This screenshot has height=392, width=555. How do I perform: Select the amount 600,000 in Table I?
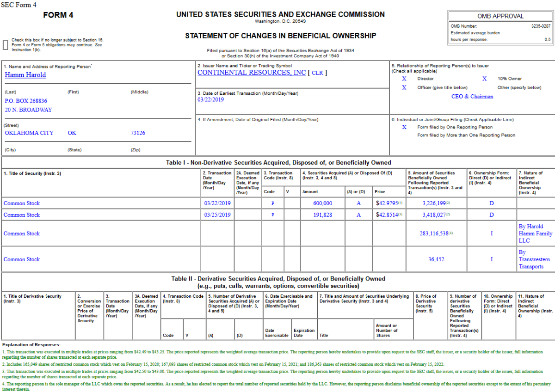322,203
